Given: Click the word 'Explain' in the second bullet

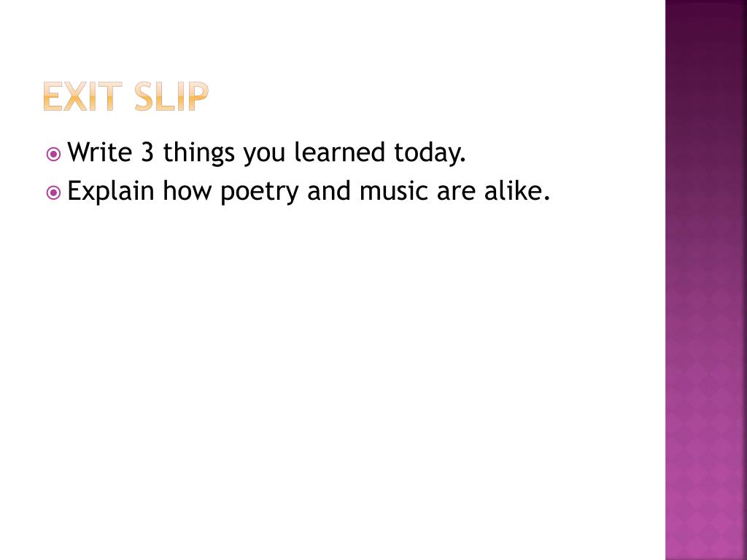Looking at the screenshot, I should (x=111, y=193).
